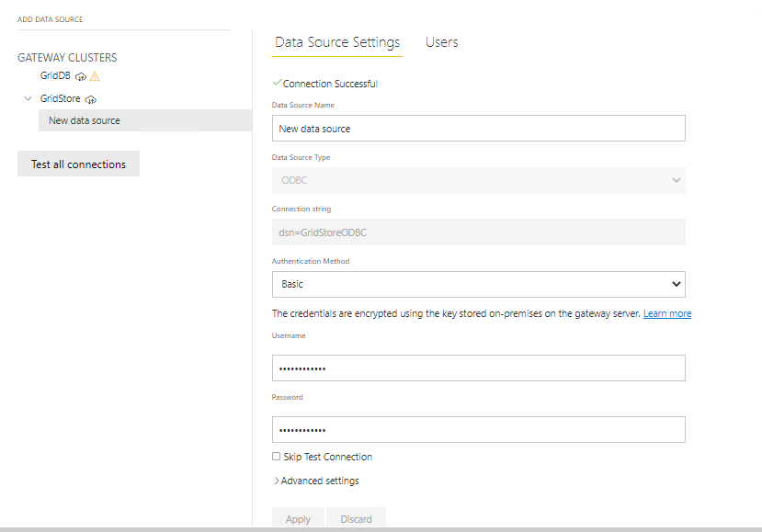The image size is (762, 532).
Task: Follow the Learn more link
Action: [x=666, y=314]
